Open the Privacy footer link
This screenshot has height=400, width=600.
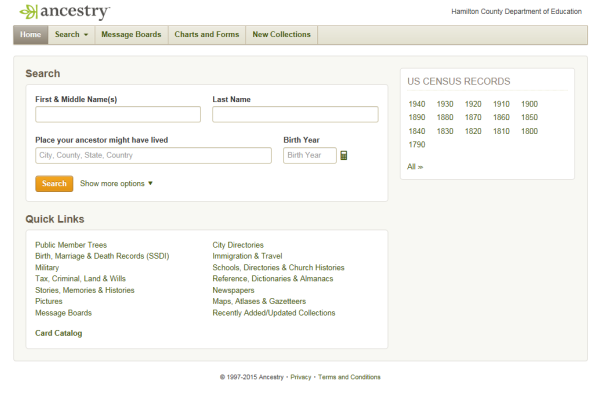coord(301,377)
